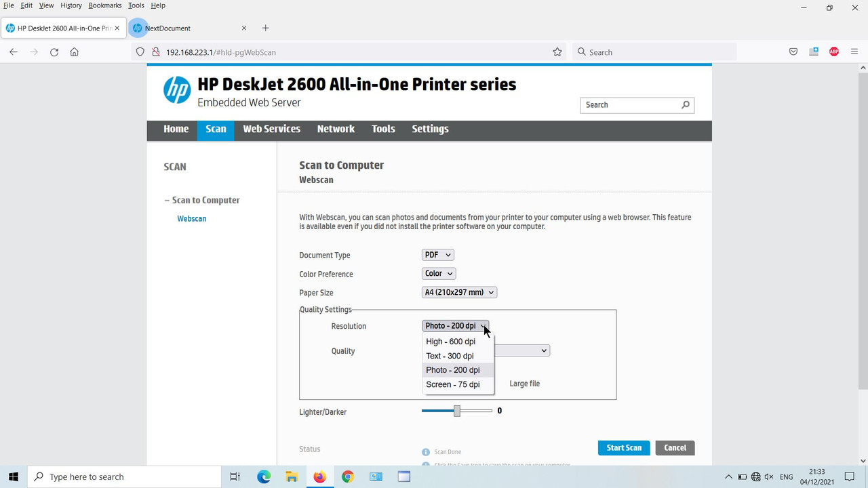The width and height of the screenshot is (868, 488).
Task: Launch Google Chrome from the taskbar
Action: 348,476
